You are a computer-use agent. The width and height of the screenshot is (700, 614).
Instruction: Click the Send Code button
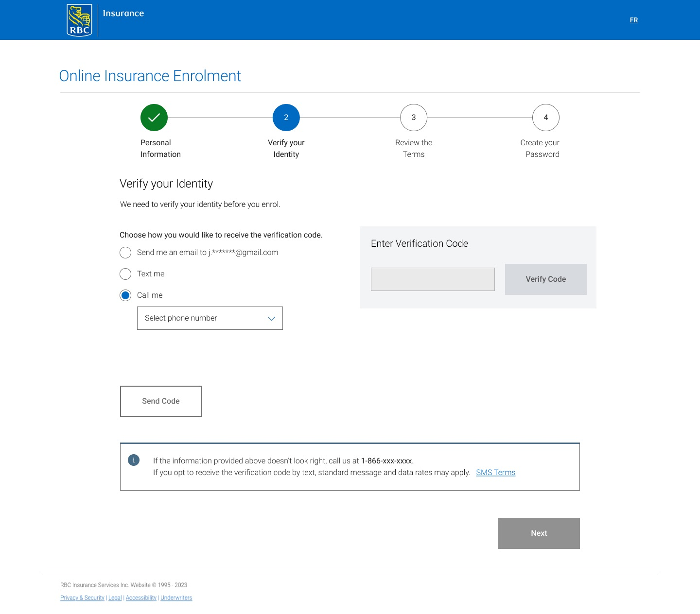point(161,401)
